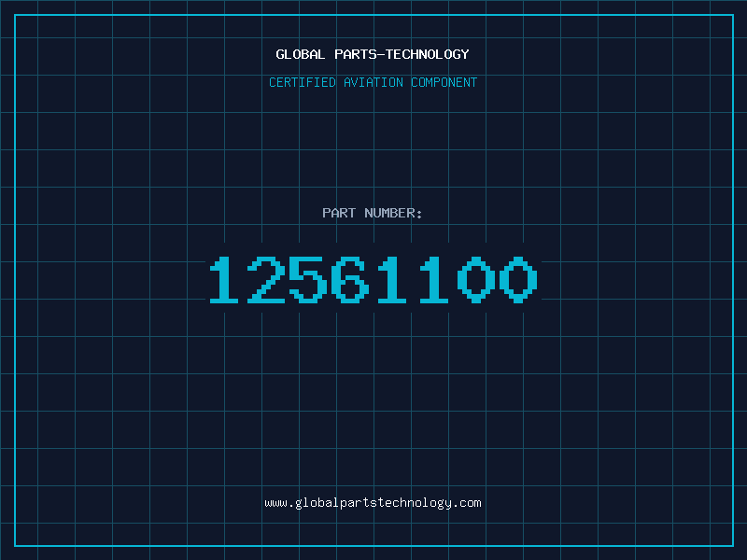Click the CERTIFIED AVIATION COMPONENT subtitle
747x560 pixels.
[373, 82]
